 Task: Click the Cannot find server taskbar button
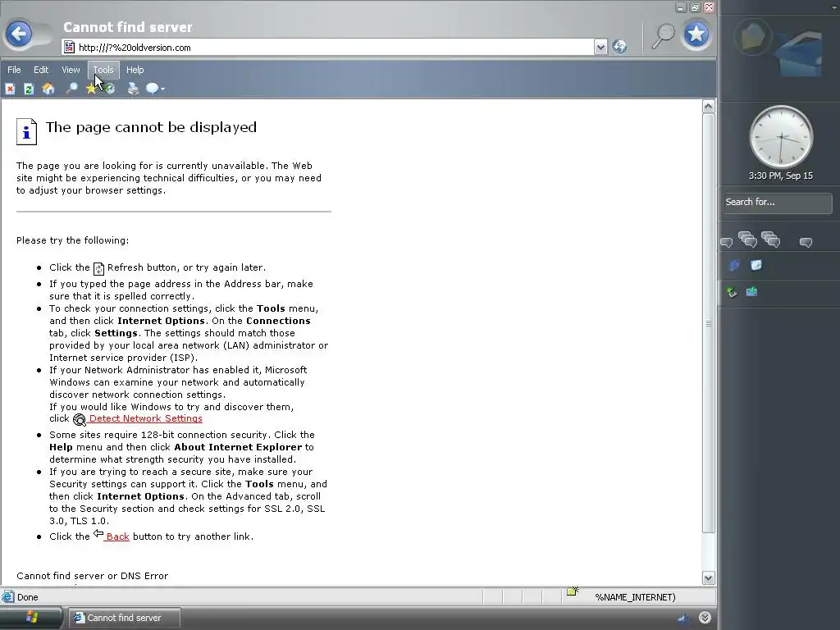tap(125, 618)
